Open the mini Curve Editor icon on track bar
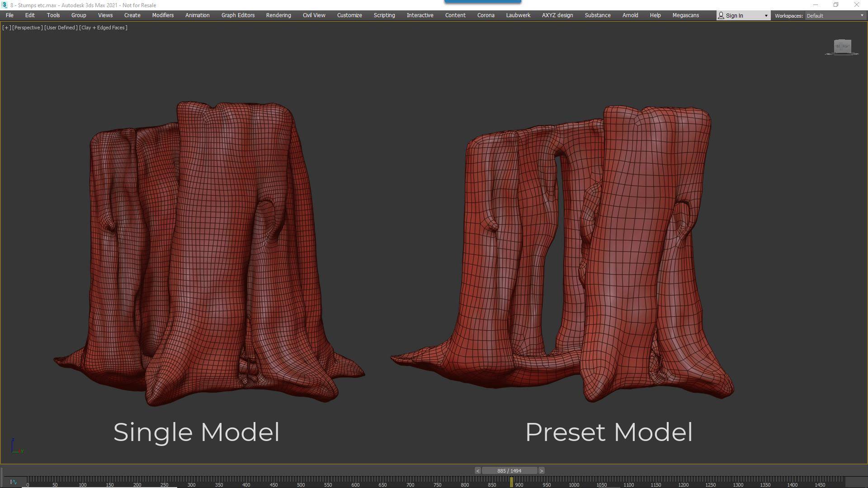868x488 pixels. click(x=13, y=483)
